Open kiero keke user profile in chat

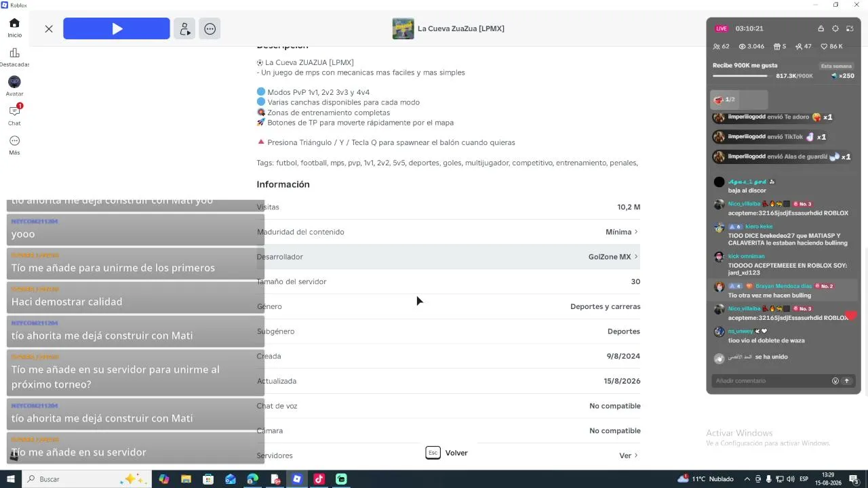point(759,226)
